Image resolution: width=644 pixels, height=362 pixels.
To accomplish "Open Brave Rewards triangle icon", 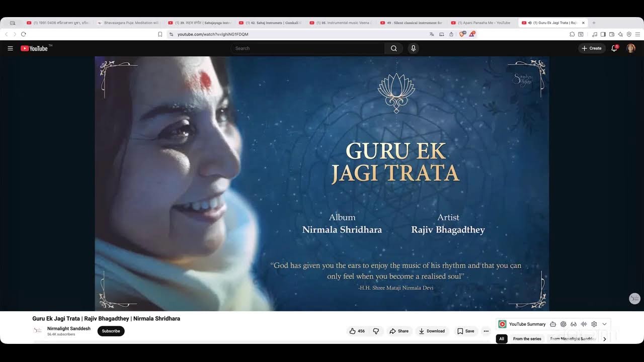I will point(472,34).
